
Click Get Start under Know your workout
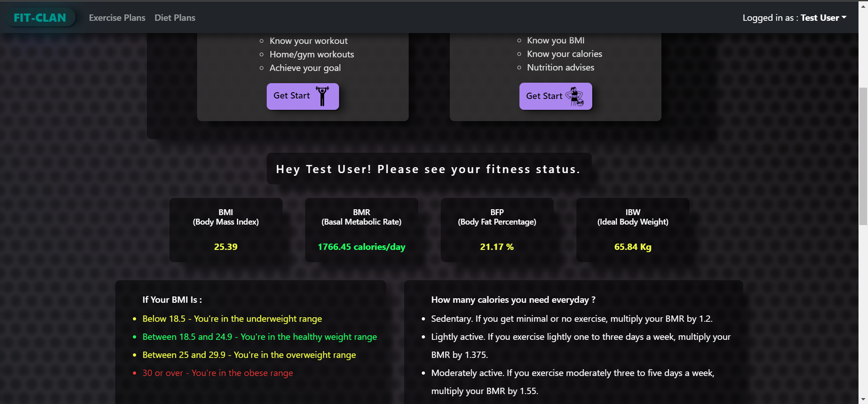click(x=302, y=96)
